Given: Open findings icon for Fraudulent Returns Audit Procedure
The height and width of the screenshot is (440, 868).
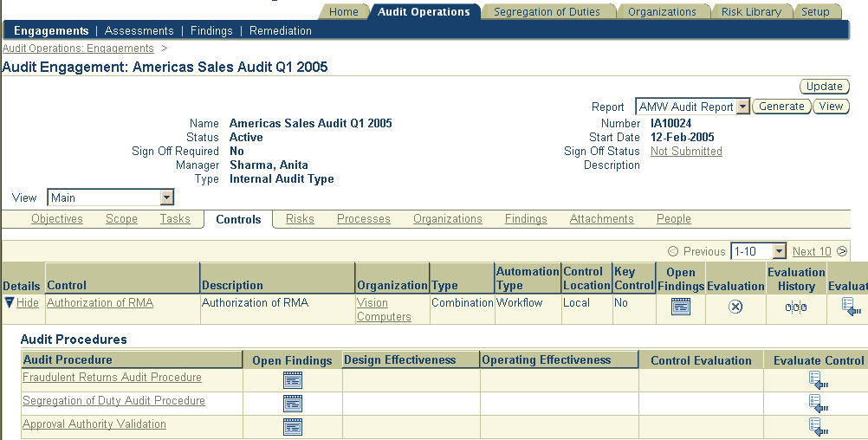Looking at the screenshot, I should click(x=292, y=380).
